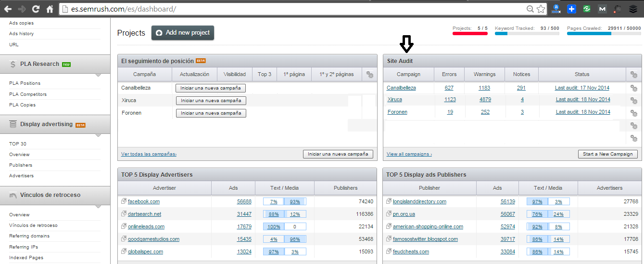The image size is (644, 264).
Task: Open settings gear in position tracking header
Action: [369, 74]
